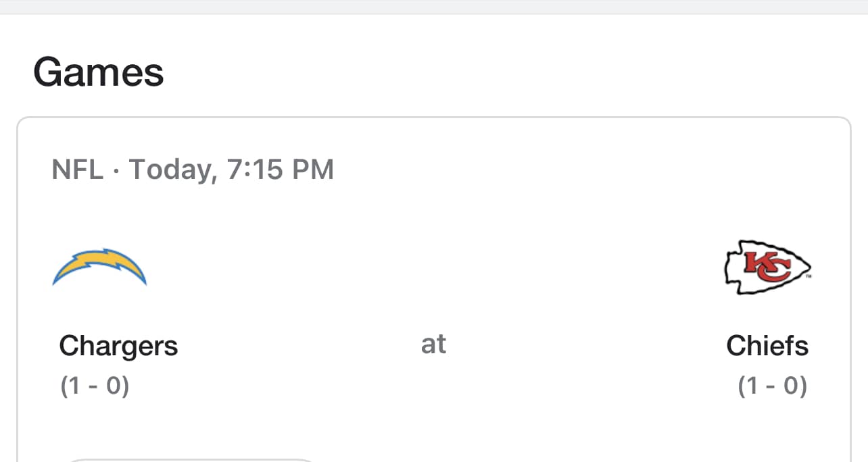Click the 7:15 kickoff time digits
Screen dimensions: 868x462
[x=255, y=170]
